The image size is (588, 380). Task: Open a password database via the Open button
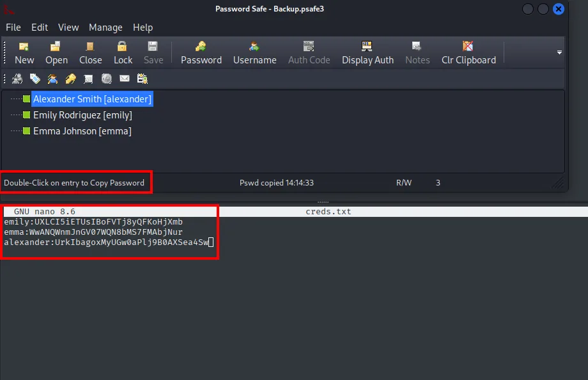click(x=56, y=53)
